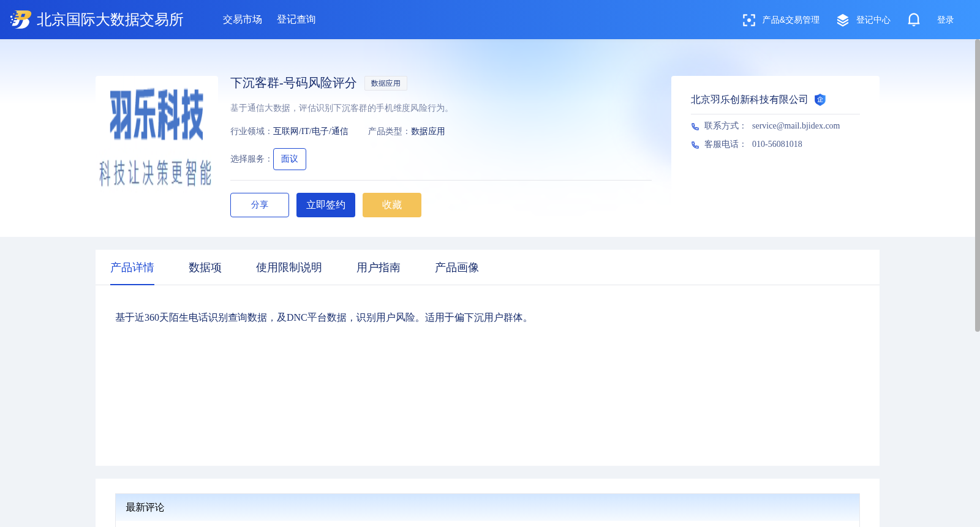Switch to the 用户指南 tab
Viewport: 980px width, 527px height.
379,267
